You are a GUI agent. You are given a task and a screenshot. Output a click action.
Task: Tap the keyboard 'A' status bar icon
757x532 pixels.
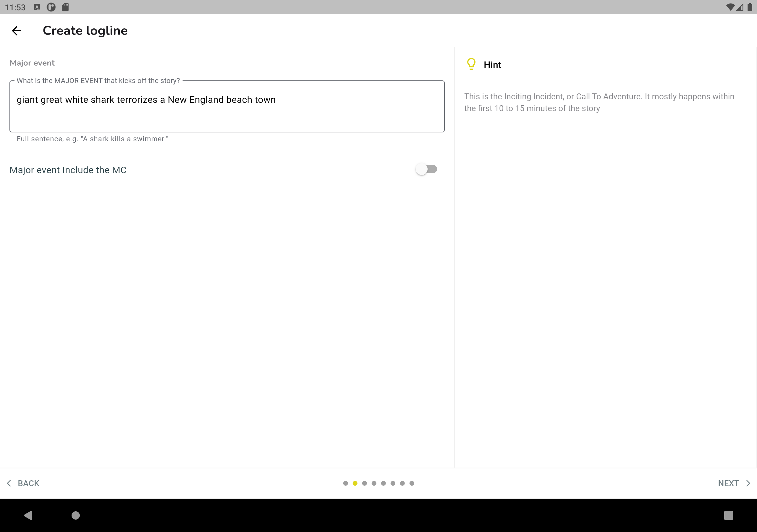37,7
